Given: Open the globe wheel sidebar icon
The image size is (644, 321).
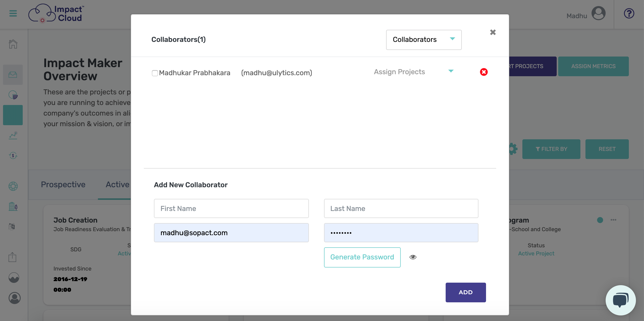Looking at the screenshot, I should pos(13,186).
